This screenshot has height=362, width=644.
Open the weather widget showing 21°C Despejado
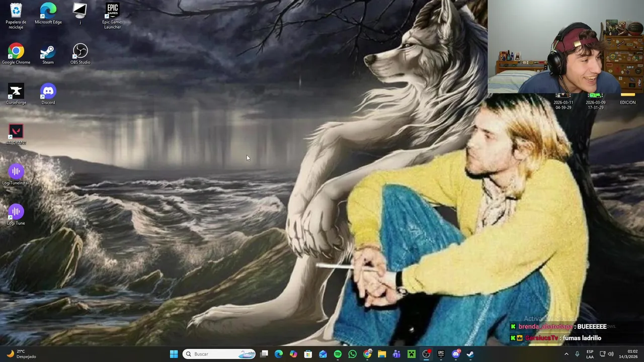point(21,354)
